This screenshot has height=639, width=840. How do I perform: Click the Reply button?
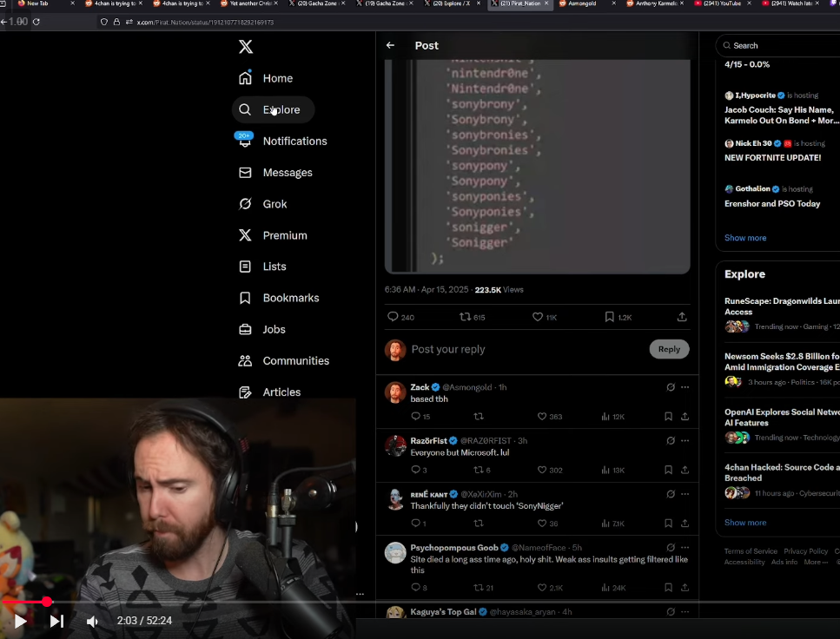coord(669,349)
